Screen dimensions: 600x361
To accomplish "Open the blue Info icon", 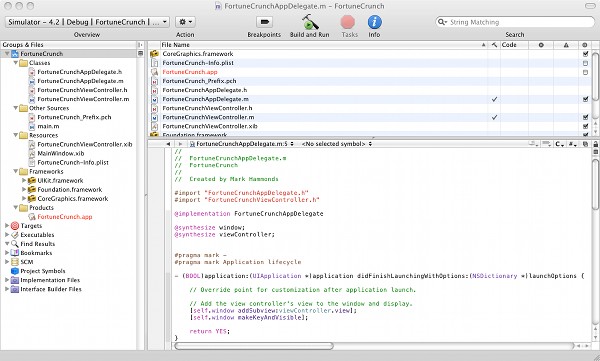I will (375, 22).
